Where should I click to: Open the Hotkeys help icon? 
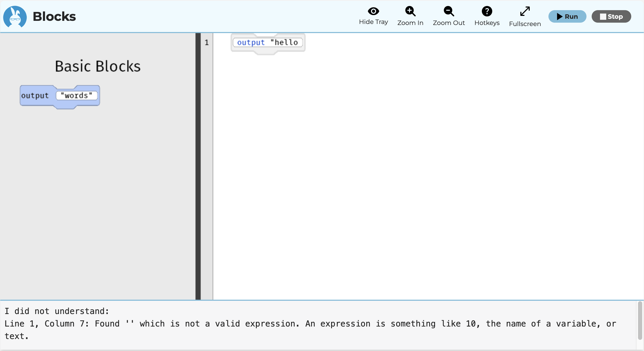487,11
